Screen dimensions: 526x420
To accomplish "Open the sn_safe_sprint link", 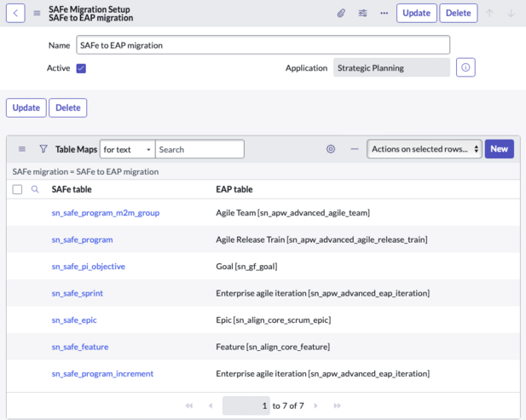I will tap(78, 293).
